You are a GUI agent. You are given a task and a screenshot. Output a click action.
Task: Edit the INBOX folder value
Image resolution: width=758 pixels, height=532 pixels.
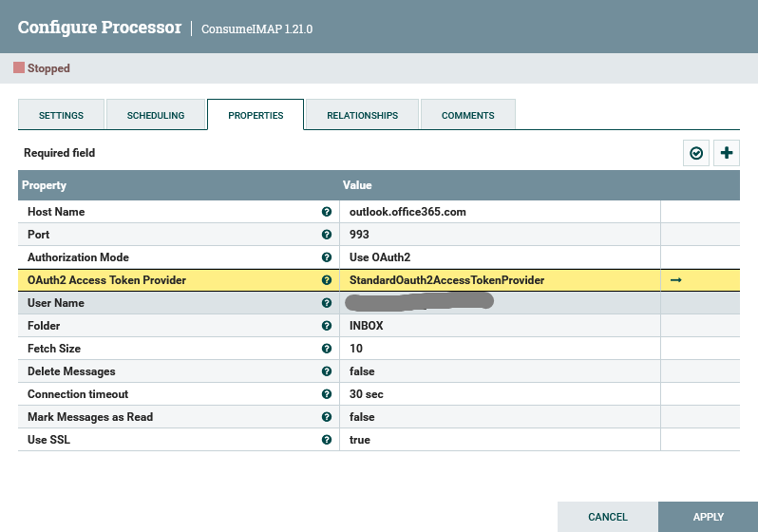[x=500, y=326]
